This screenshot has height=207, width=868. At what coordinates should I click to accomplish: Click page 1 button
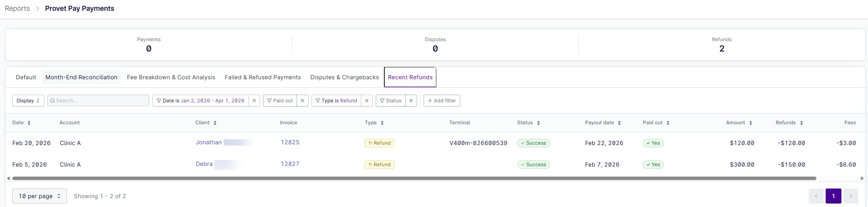[x=833, y=196]
